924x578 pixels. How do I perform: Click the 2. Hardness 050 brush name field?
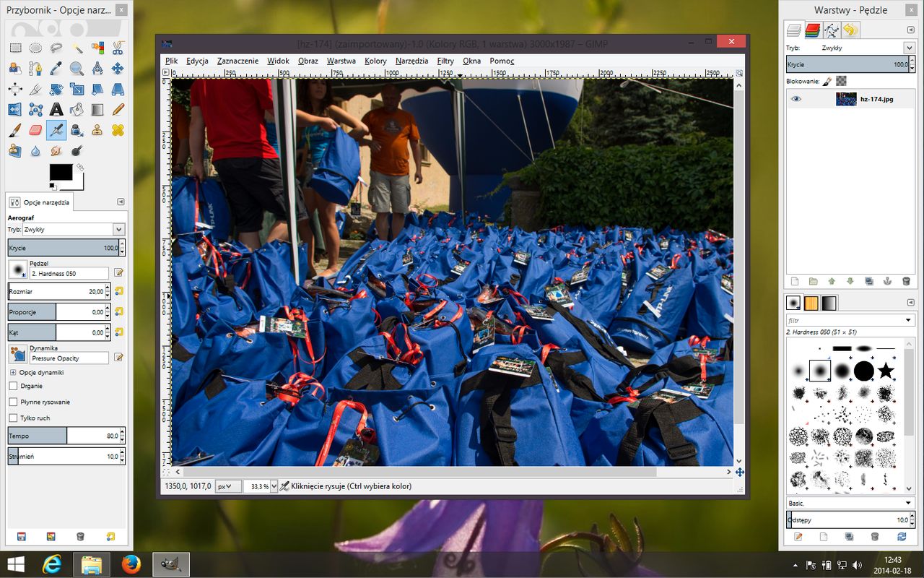69,274
